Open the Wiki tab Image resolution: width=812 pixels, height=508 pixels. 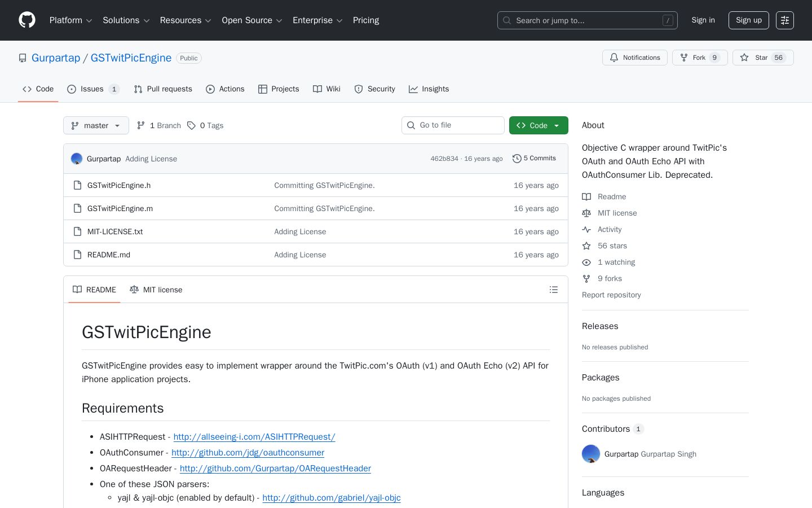(326, 89)
